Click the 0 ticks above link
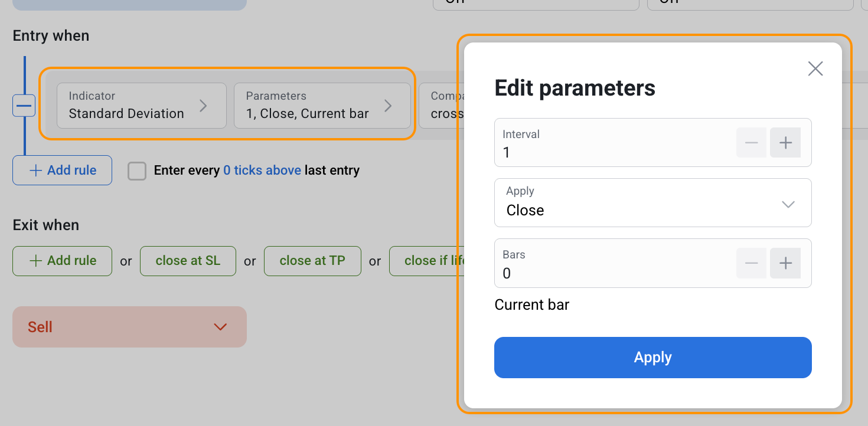The image size is (868, 426). pos(262,171)
